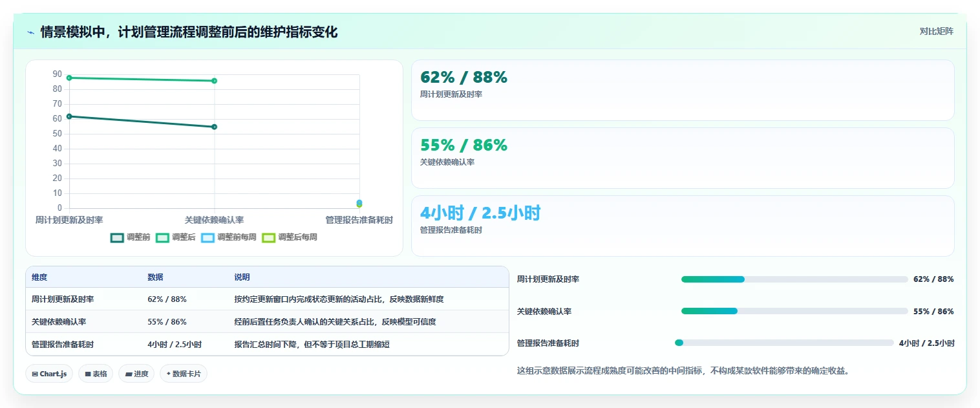This screenshot has width=980, height=408.
Task: Click the 数据卡片 chip
Action: pos(183,374)
